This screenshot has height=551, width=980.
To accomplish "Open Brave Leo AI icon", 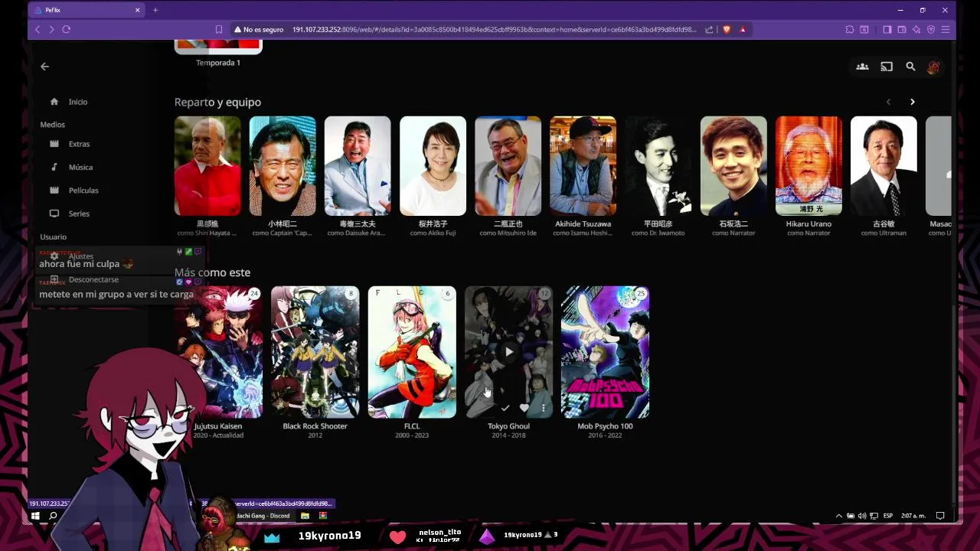I will pyautogui.click(x=916, y=29).
